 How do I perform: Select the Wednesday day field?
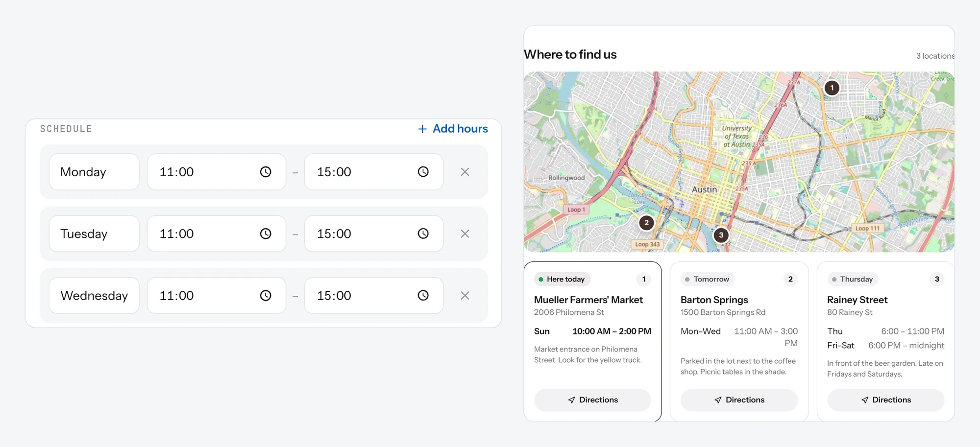click(94, 295)
